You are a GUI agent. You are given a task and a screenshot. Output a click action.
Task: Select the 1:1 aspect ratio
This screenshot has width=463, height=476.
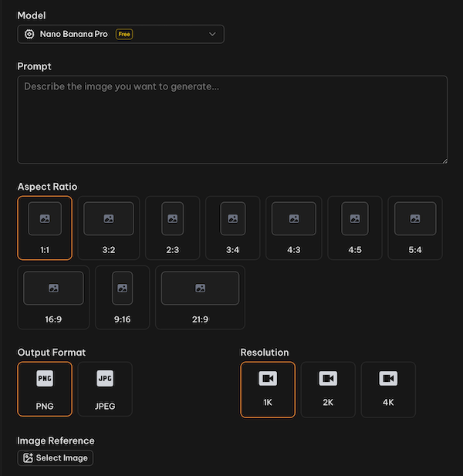[x=45, y=228]
